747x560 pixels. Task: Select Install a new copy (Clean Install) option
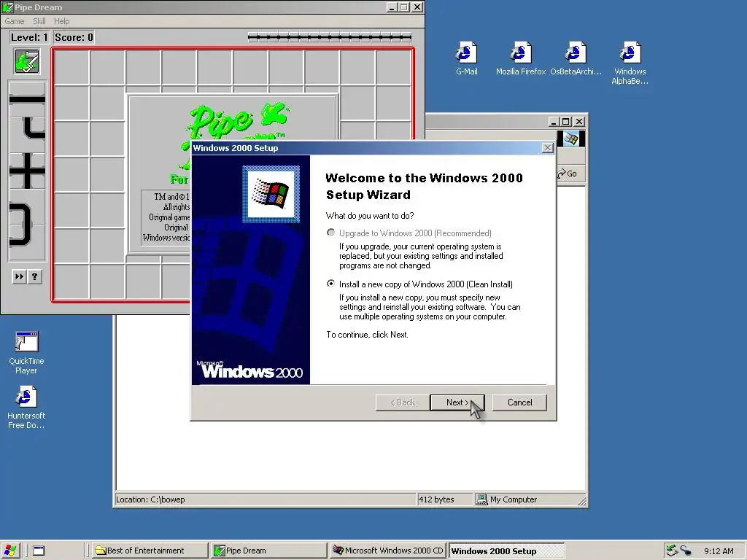click(330, 284)
